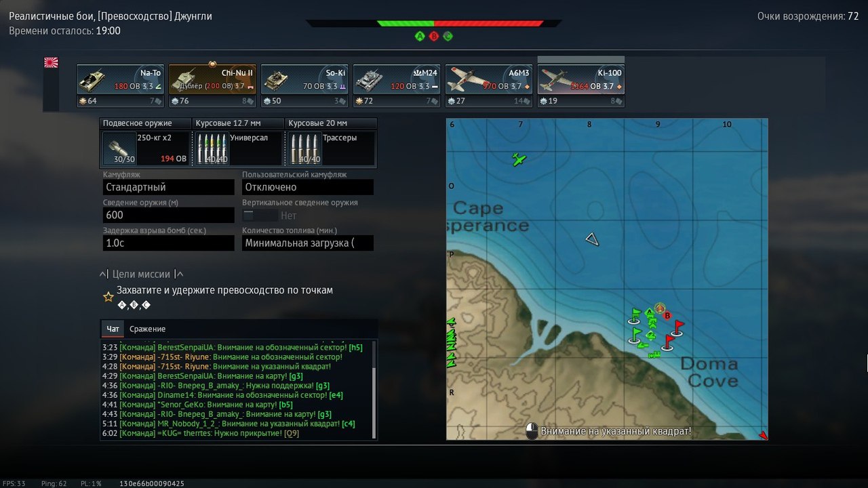Click capture point A indicator under score bar
Viewport: 868px width, 488px height.
(420, 36)
